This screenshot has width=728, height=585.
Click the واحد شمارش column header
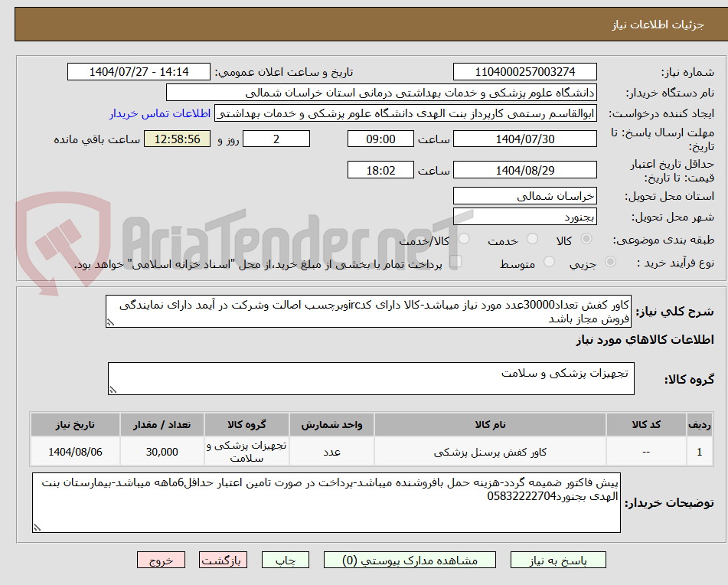[332, 425]
